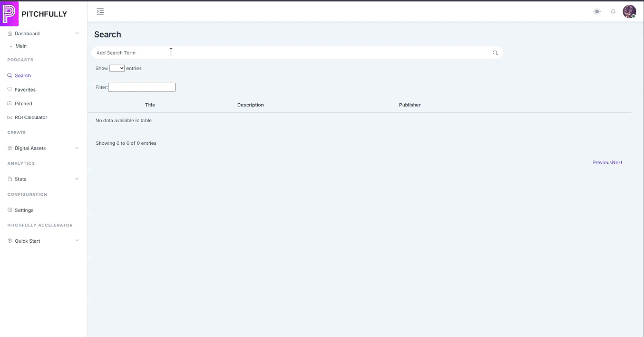The height and width of the screenshot is (337, 644).
Task: Focus the Add Search Term field
Action: click(297, 53)
